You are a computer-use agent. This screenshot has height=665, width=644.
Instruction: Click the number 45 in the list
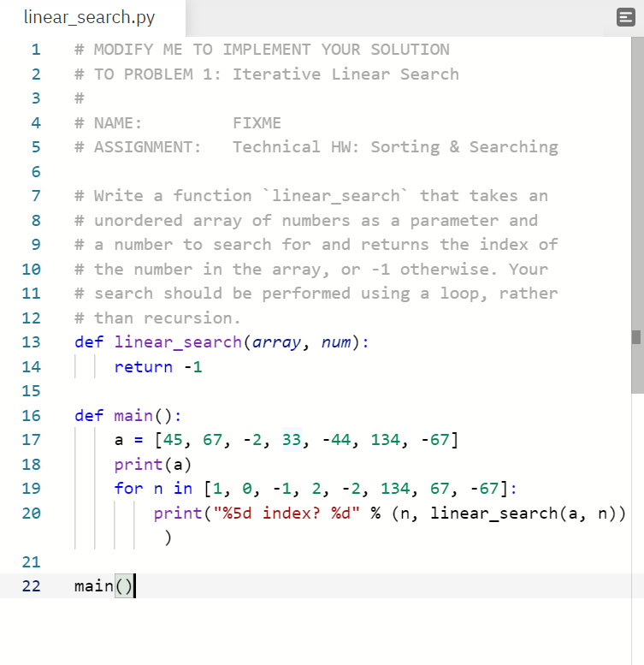173,440
